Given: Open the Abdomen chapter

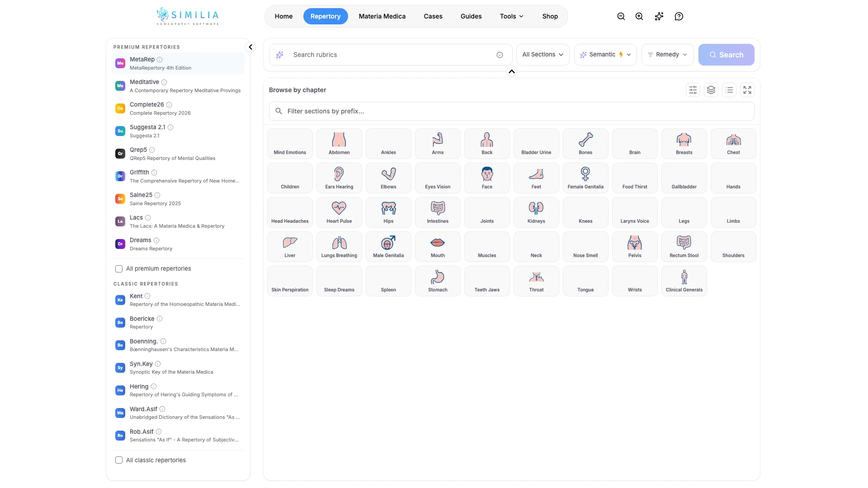Looking at the screenshot, I should [339, 144].
